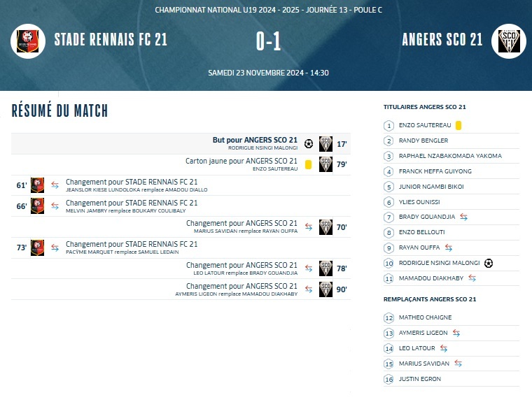Click 'Jeanslor Kiese Lundoloka remplace Amadou Diallo'
The height and width of the screenshot is (402, 532).
click(x=136, y=190)
